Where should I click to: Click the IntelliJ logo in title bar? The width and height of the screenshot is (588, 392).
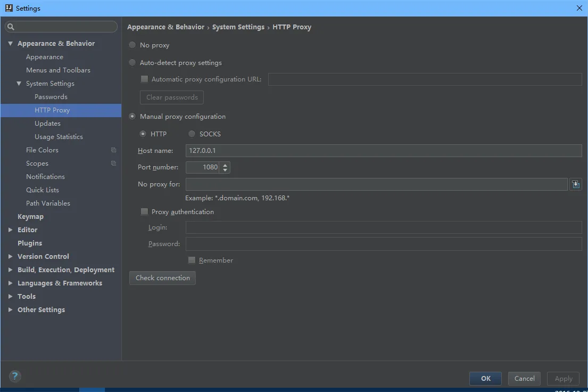(x=8, y=8)
